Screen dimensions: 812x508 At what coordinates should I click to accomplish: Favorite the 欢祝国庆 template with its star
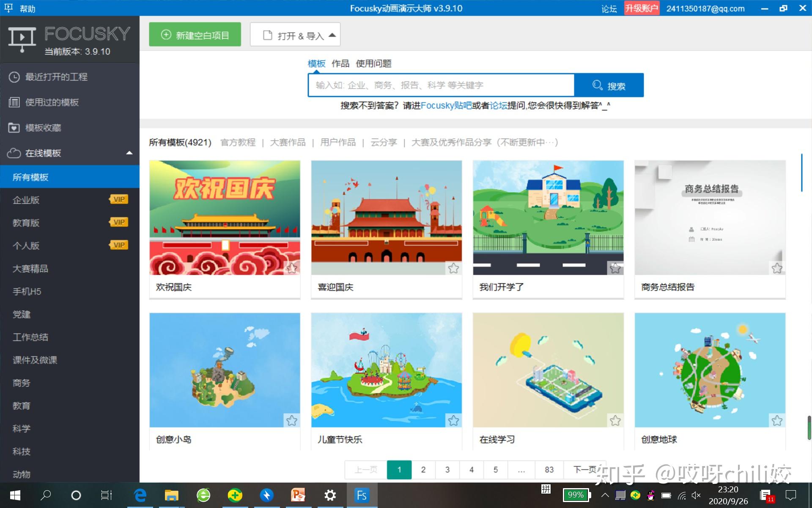[292, 268]
